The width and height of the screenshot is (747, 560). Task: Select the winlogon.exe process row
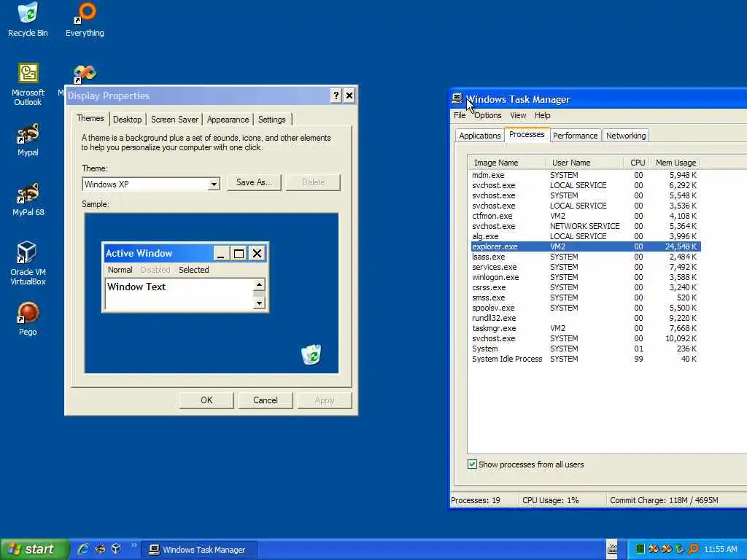586,277
